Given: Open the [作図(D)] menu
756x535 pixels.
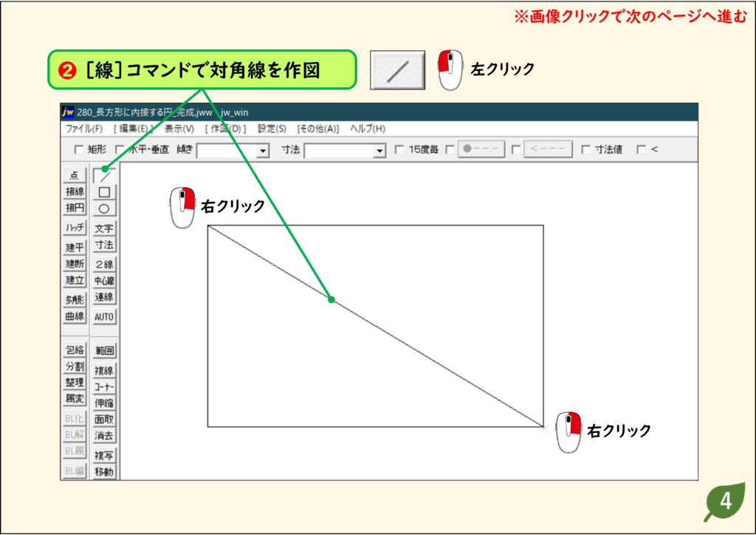Looking at the screenshot, I should pyautogui.click(x=226, y=129).
